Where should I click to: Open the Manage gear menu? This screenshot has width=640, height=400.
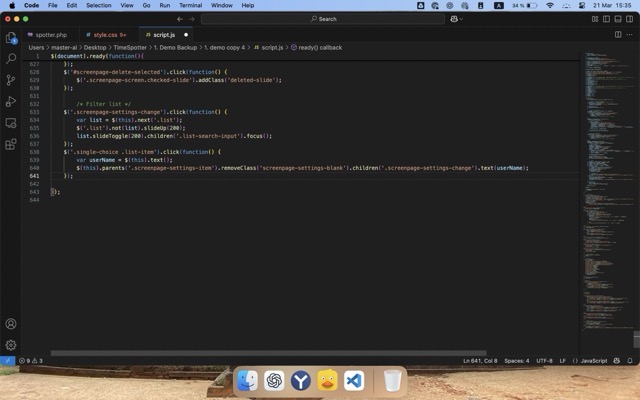coord(11,345)
